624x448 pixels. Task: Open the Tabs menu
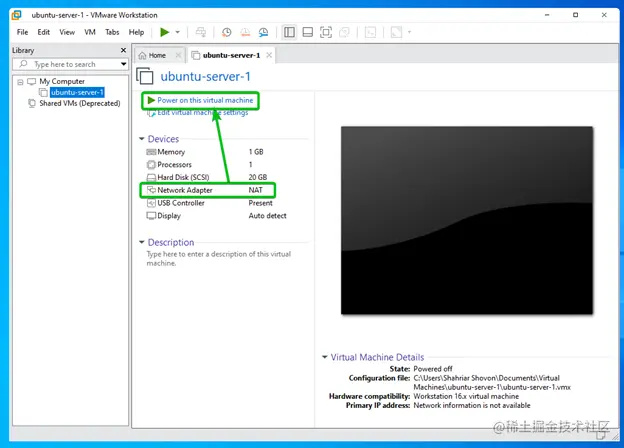(112, 32)
